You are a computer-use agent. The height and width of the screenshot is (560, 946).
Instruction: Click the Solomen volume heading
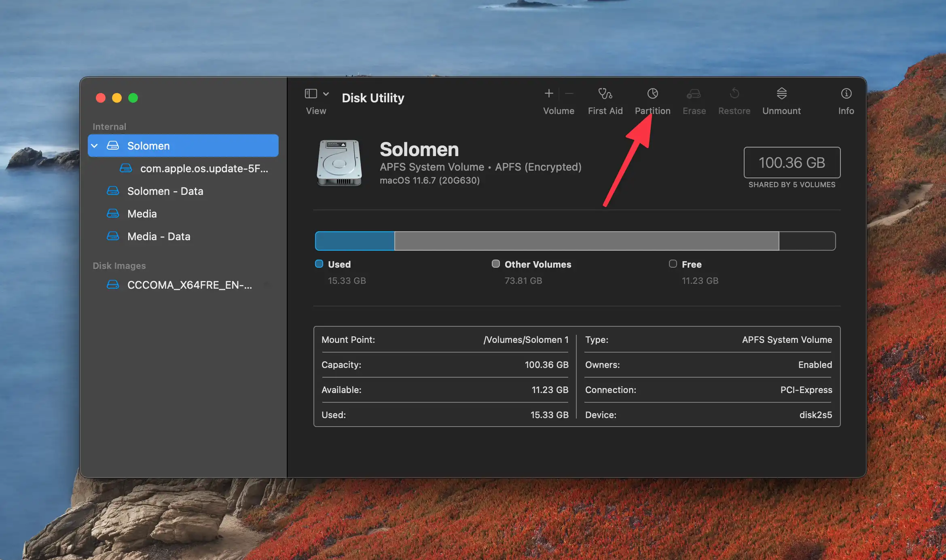click(x=419, y=149)
